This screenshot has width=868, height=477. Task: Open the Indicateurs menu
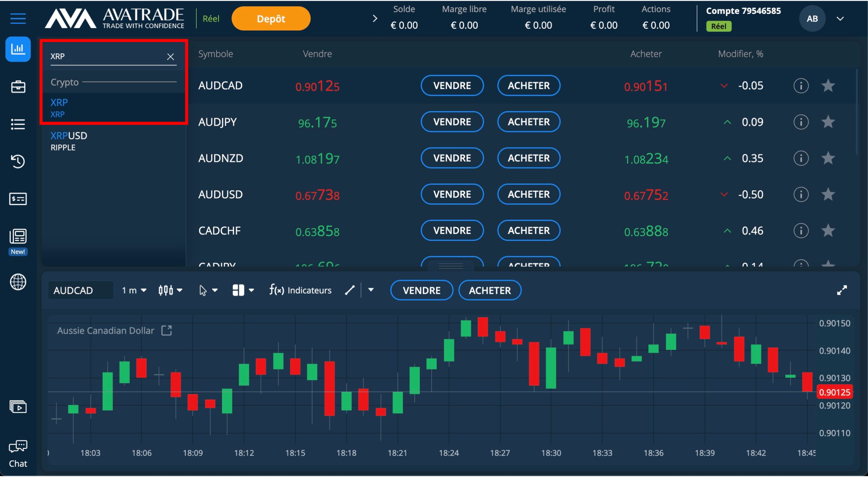300,290
